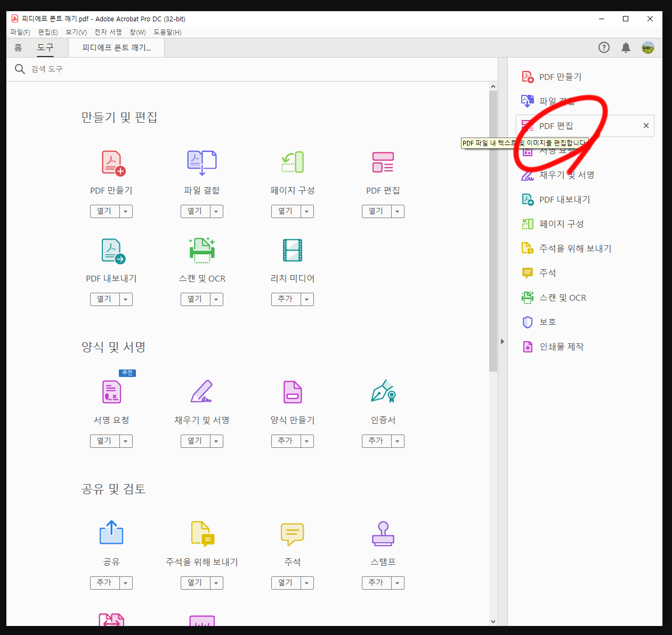The width and height of the screenshot is (672, 635).
Task: Open 주석 in the right sidebar
Action: coord(539,273)
